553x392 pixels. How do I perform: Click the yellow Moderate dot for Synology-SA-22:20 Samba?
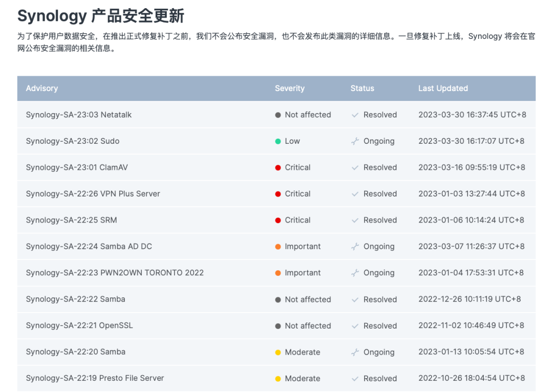click(277, 352)
